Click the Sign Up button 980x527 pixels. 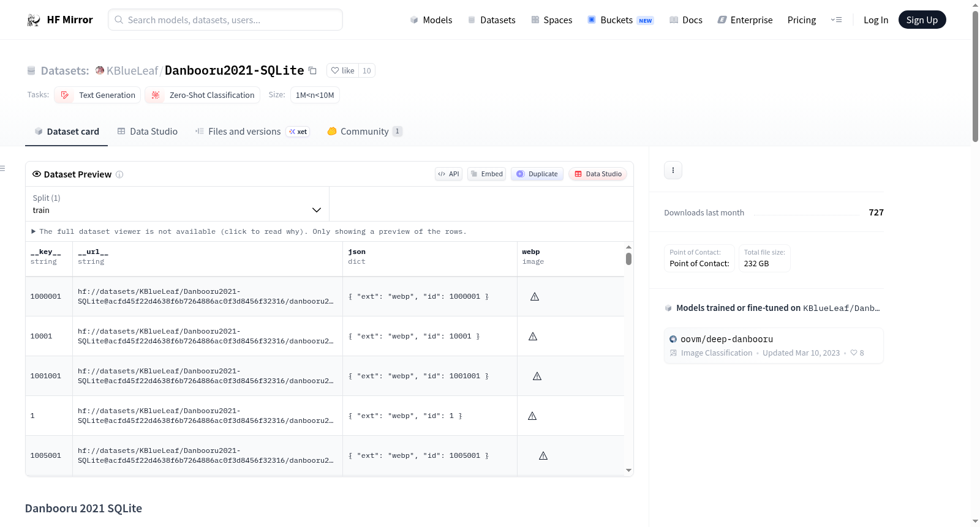click(x=922, y=20)
